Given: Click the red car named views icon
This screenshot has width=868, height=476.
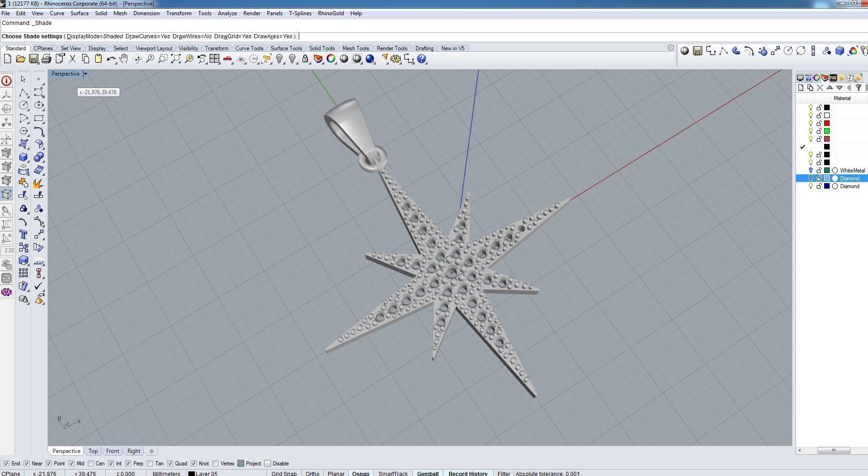Looking at the screenshot, I should tap(227, 59).
